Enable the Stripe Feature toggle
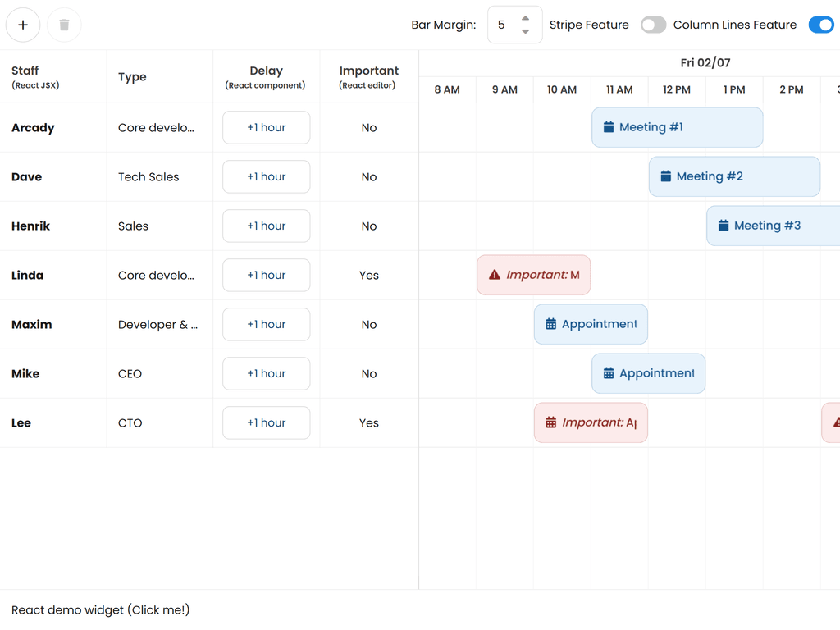The image size is (840, 630). tap(653, 25)
